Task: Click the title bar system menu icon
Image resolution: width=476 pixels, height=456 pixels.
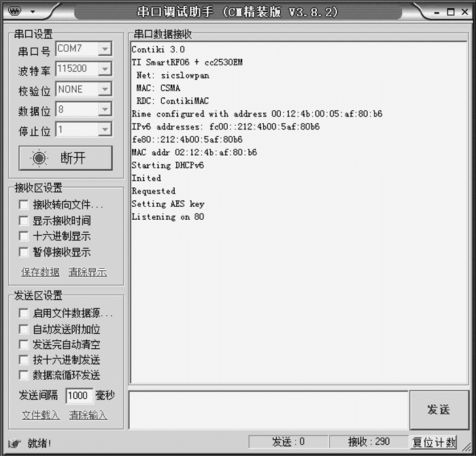Action: pos(18,12)
